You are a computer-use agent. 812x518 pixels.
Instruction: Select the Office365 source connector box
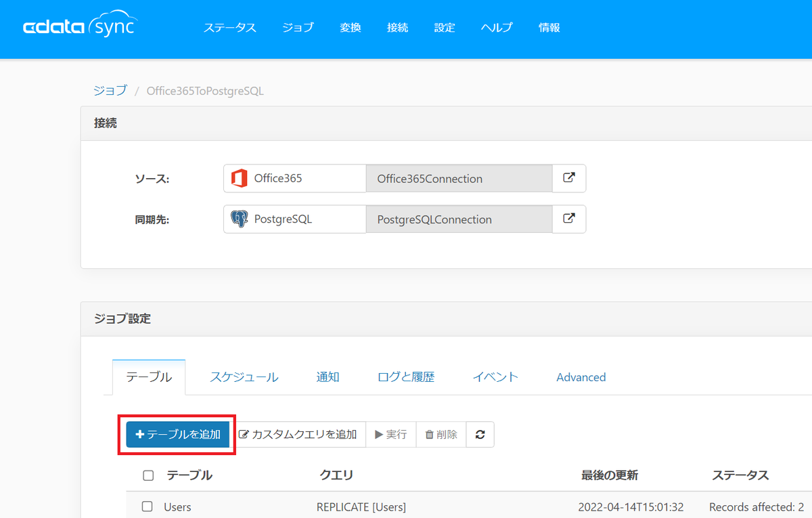pyautogui.click(x=295, y=178)
